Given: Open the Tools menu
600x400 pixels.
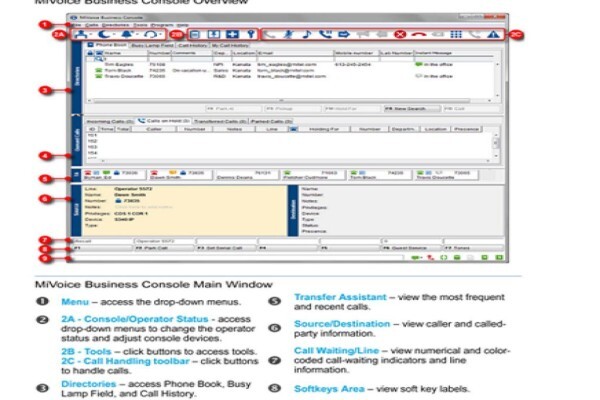Looking at the screenshot, I should pos(140,25).
